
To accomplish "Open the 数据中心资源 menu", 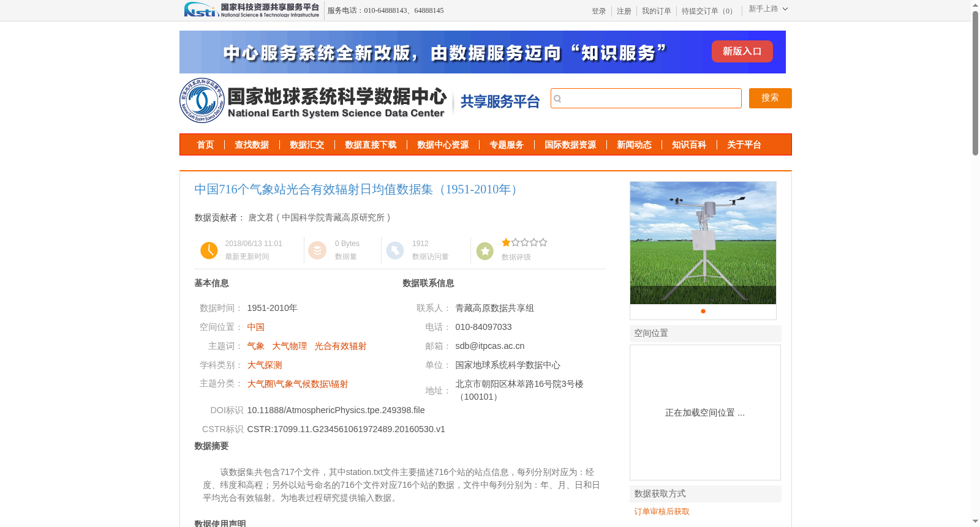I will coord(443,144).
